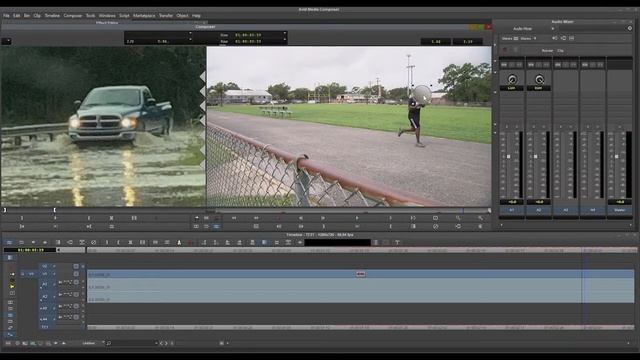The width and height of the screenshot is (640, 360).
Task: Open the Marketplace menu
Action: point(144,16)
